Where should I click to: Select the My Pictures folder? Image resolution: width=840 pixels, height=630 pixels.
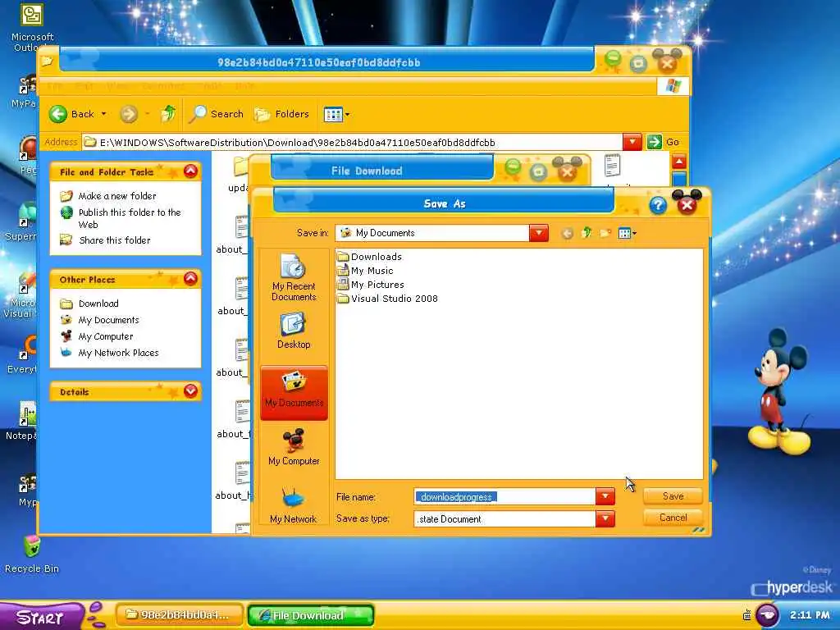coord(371,285)
